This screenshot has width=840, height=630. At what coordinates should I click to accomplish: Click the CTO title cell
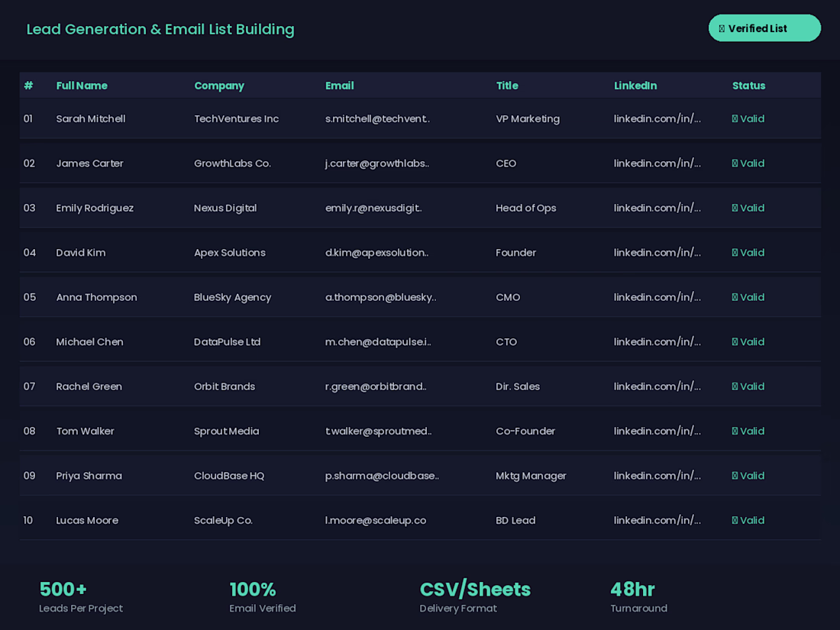click(x=506, y=342)
